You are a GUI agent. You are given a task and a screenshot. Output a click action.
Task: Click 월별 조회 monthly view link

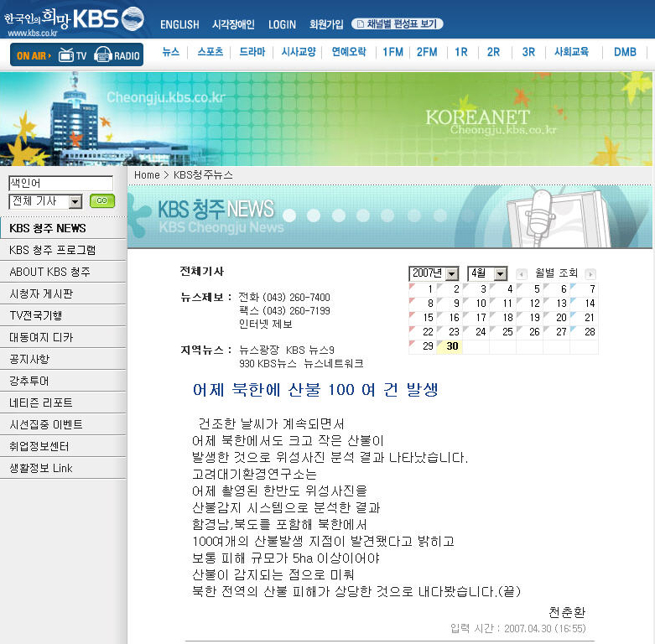[556, 273]
